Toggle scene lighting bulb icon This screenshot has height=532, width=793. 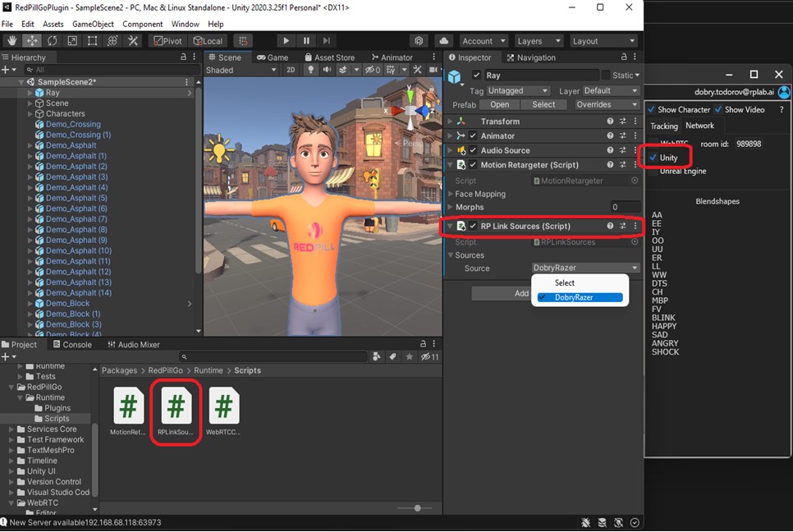pyautogui.click(x=311, y=71)
